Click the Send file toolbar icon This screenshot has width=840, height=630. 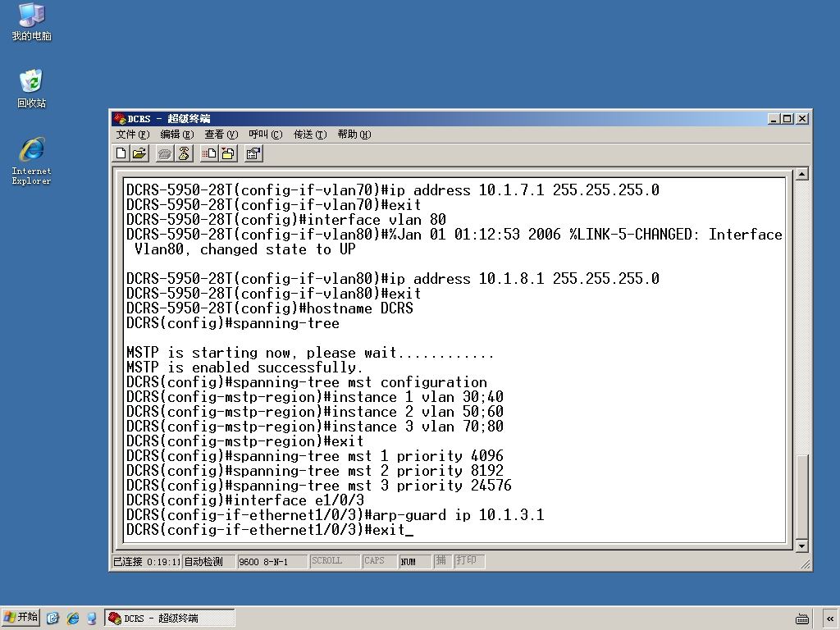pyautogui.click(x=209, y=154)
